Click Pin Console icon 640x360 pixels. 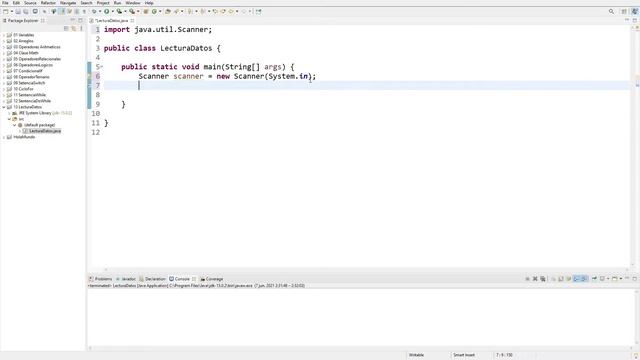coord(594,279)
